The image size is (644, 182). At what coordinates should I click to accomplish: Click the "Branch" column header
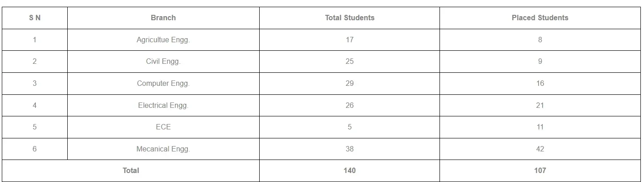[163, 18]
